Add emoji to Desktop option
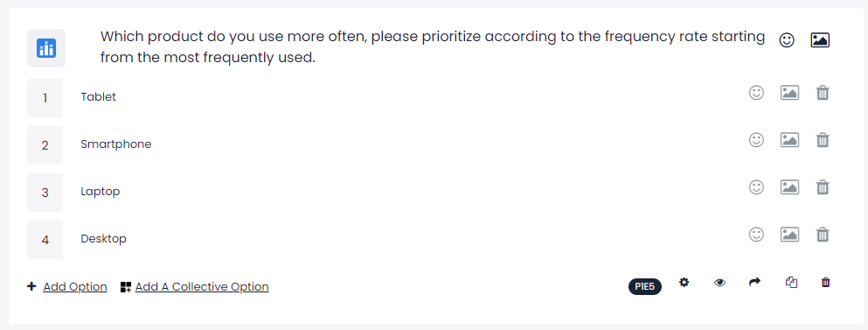 coord(756,235)
